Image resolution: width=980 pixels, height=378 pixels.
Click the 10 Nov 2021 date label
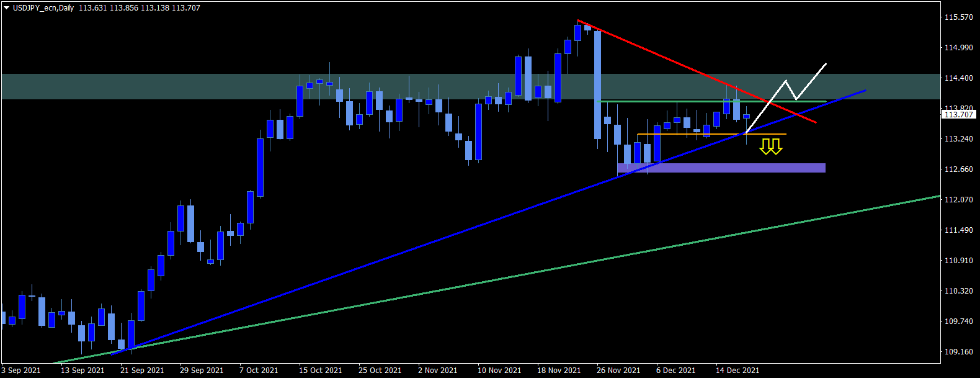(499, 371)
